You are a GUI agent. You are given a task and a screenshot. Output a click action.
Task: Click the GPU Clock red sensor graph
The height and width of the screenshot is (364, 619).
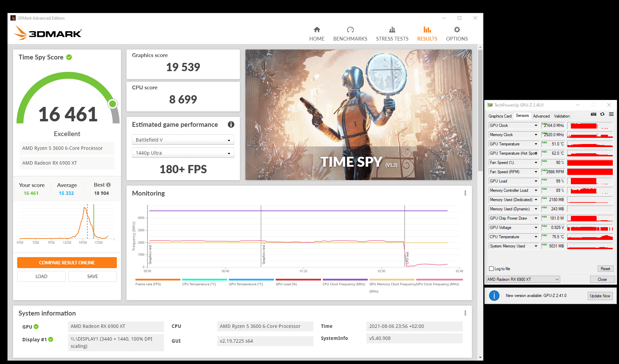pyautogui.click(x=590, y=125)
